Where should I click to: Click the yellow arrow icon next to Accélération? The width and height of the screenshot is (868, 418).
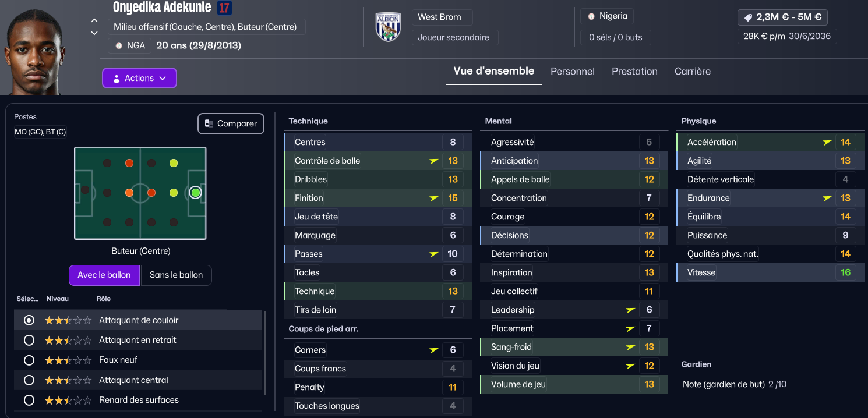pyautogui.click(x=826, y=142)
